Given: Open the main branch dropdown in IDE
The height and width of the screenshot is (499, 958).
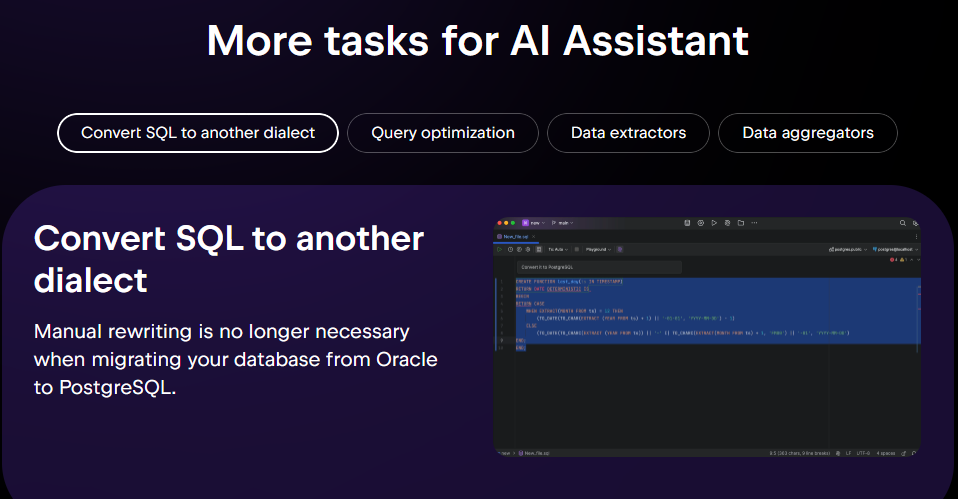Looking at the screenshot, I should [562, 223].
